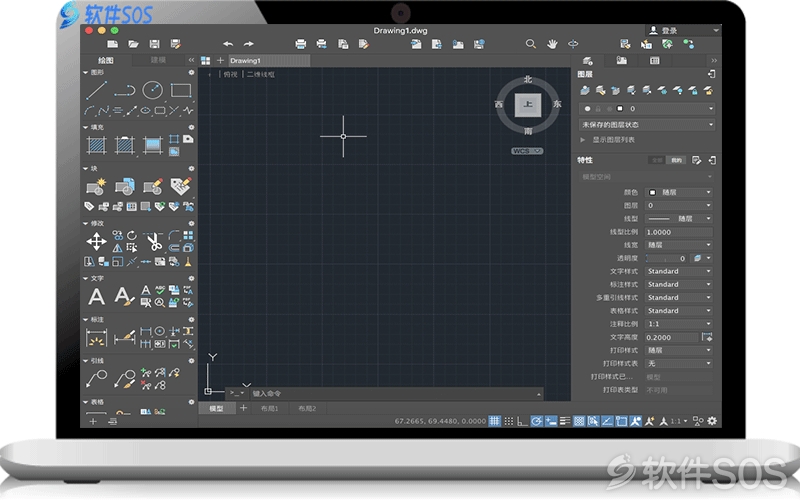The width and height of the screenshot is (800, 500).
Task: Choose the Spline tool
Action: click(104, 110)
